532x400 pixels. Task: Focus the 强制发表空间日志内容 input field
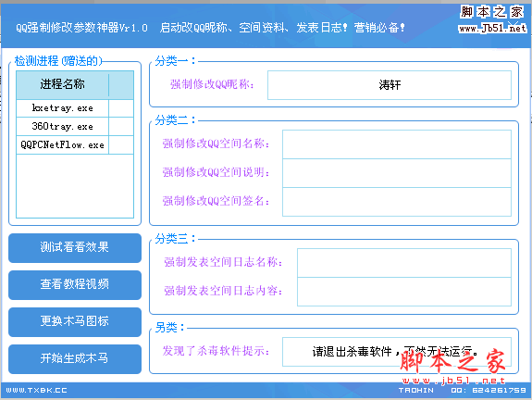coord(404,292)
